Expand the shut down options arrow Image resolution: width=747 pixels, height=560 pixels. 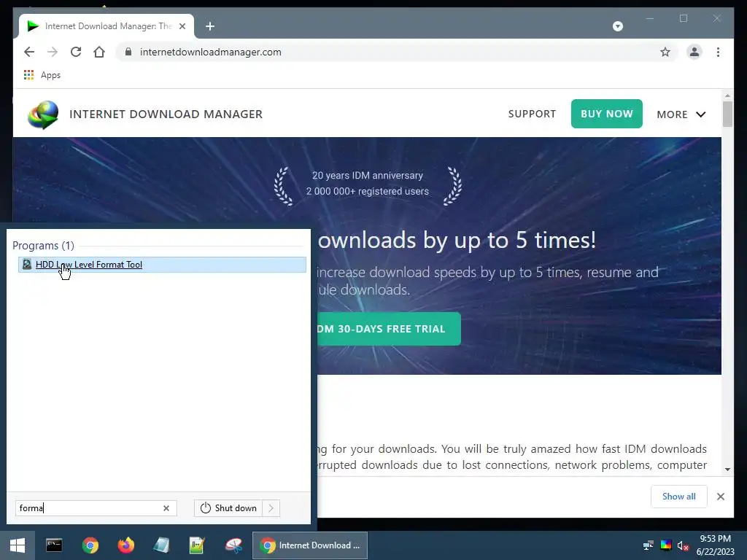pyautogui.click(x=271, y=508)
